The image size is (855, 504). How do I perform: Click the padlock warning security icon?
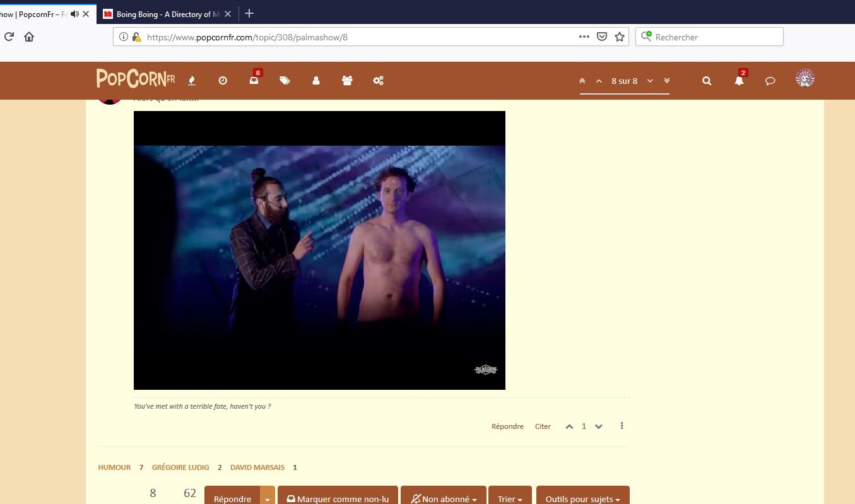[136, 37]
